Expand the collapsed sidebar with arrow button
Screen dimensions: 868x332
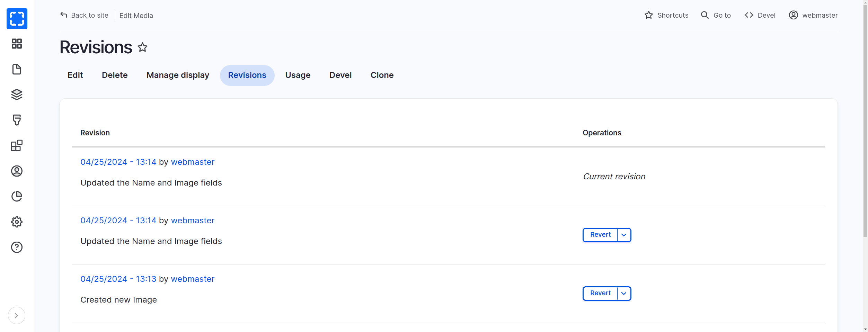pyautogui.click(x=16, y=315)
